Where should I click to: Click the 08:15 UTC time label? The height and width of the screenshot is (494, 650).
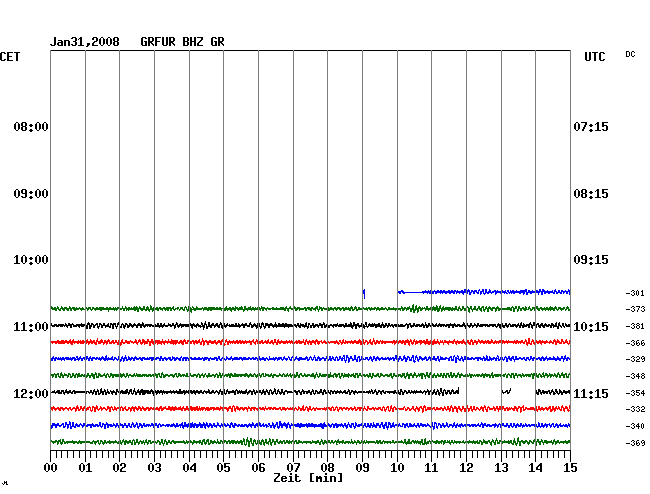[x=591, y=194]
